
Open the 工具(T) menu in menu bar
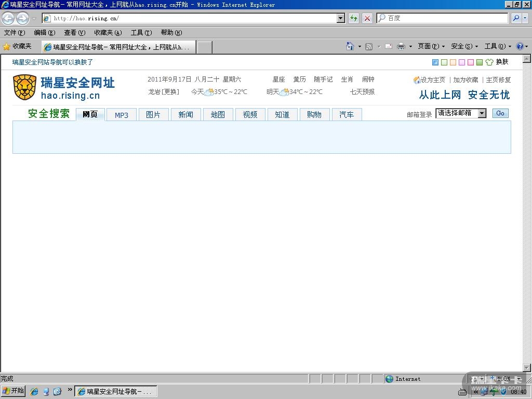141,33
